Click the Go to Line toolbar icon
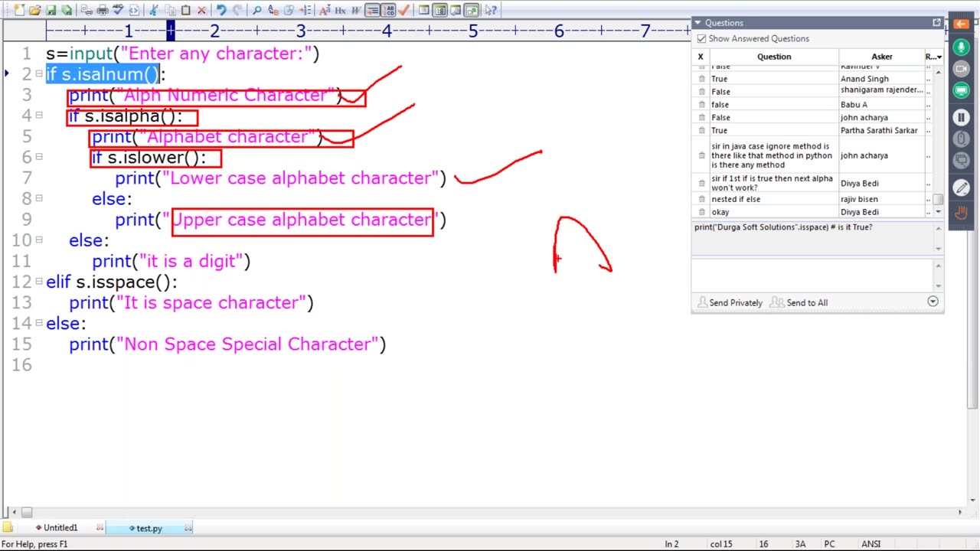980x551 pixels. (304, 10)
